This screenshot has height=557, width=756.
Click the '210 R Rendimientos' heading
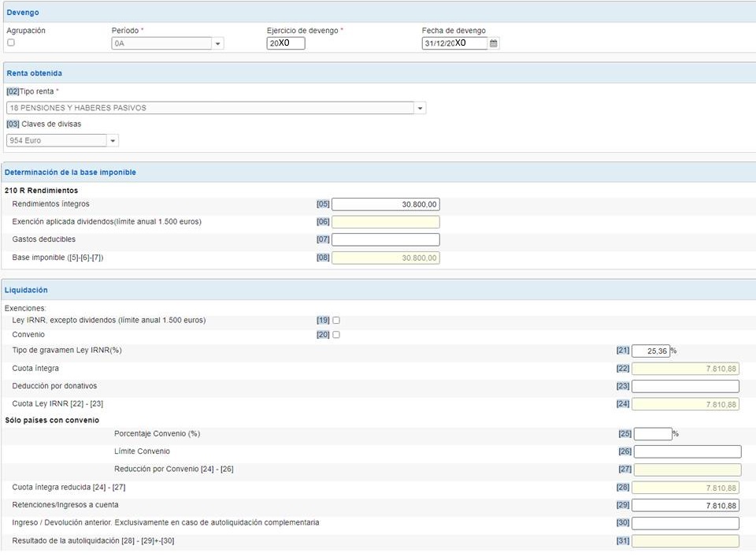tap(42, 191)
